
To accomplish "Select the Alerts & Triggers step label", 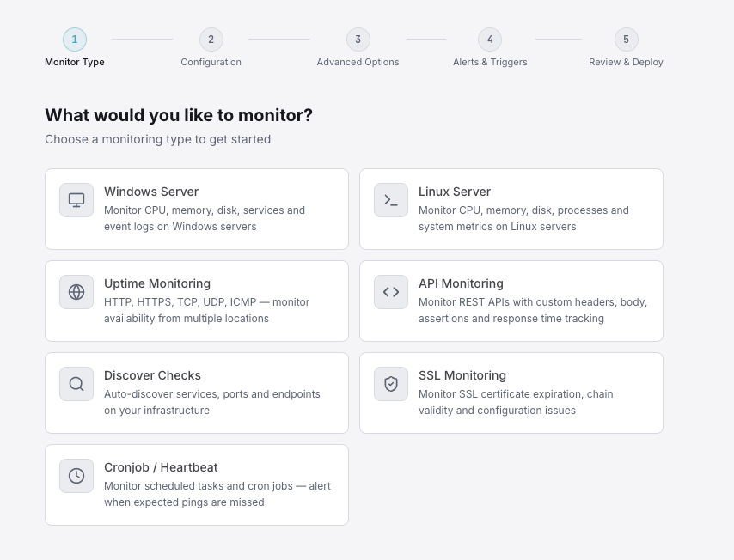I will click(490, 62).
